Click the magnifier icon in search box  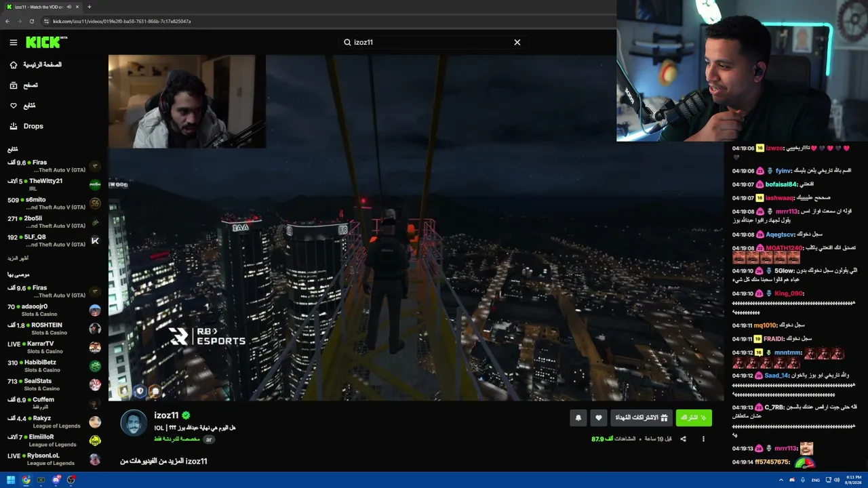(x=347, y=42)
